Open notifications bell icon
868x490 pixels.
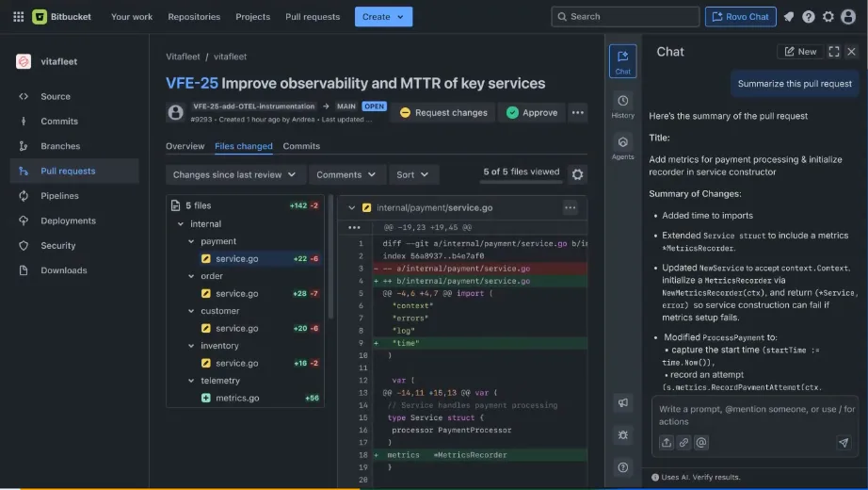[x=789, y=17]
